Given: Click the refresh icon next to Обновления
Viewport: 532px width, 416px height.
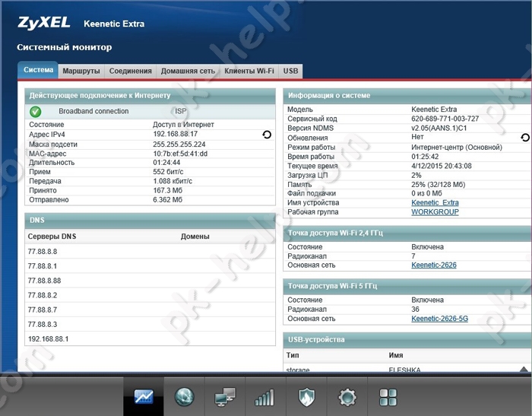Looking at the screenshot, I should (x=525, y=138).
